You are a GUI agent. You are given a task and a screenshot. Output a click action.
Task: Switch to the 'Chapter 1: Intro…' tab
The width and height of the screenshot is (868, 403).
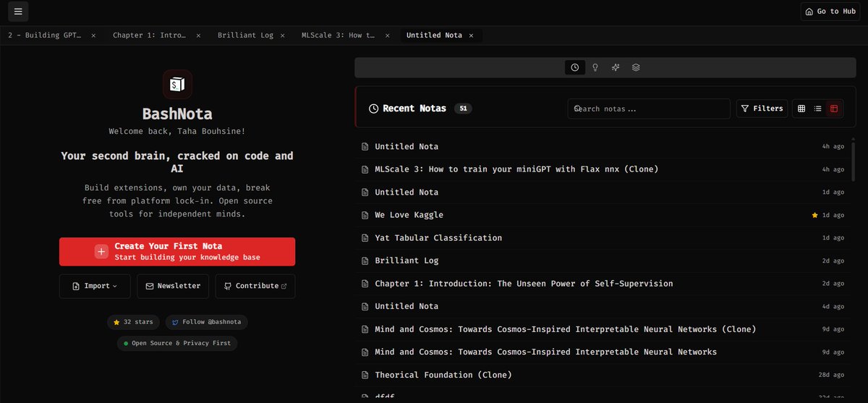[x=150, y=35]
